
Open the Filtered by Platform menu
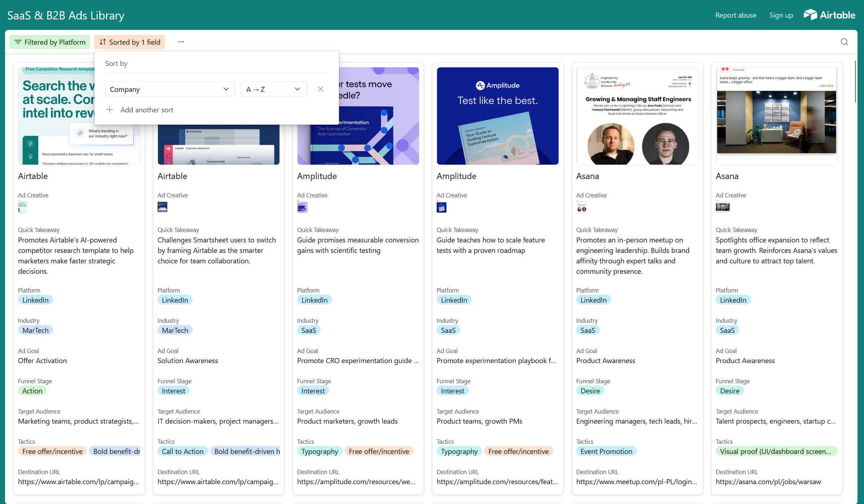coord(50,42)
